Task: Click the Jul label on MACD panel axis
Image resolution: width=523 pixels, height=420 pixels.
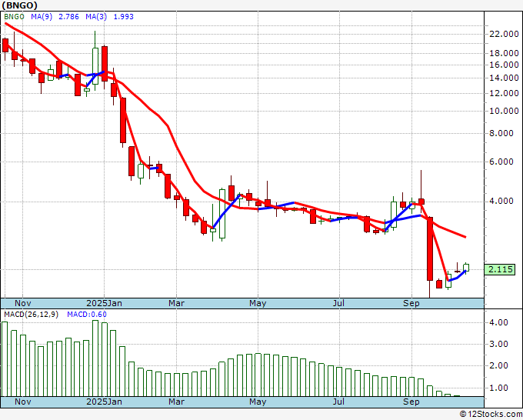Action: (x=338, y=402)
